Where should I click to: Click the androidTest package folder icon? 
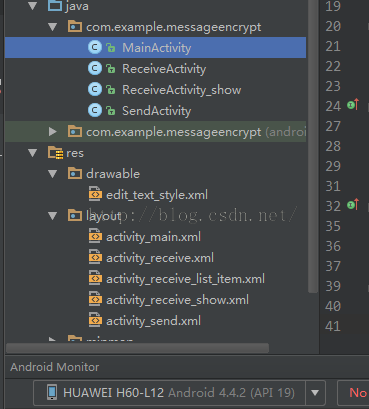[75, 131]
